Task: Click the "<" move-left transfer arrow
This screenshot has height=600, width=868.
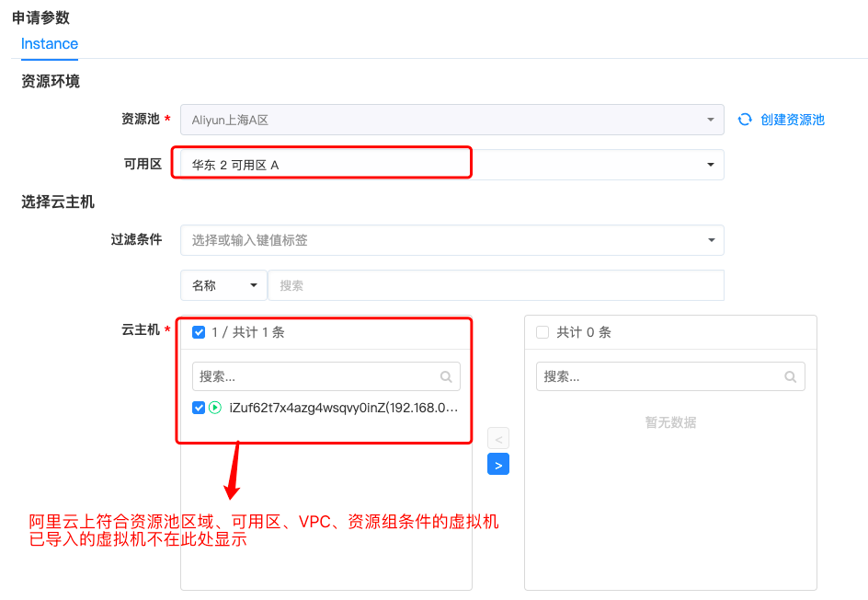Action: click(497, 438)
